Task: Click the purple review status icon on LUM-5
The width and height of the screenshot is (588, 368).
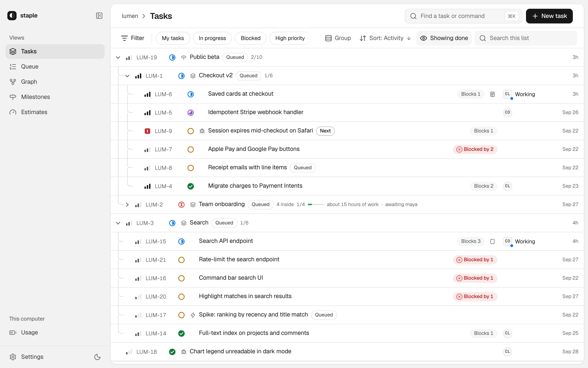Action: [190, 113]
